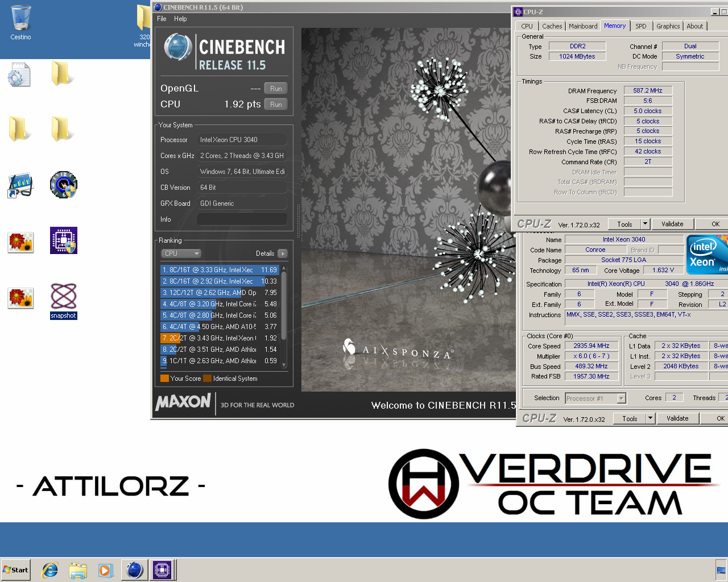728x582 pixels.
Task: Select ranking row 2C/2T @ 3.43 GHz Xeon
Action: pos(219,338)
